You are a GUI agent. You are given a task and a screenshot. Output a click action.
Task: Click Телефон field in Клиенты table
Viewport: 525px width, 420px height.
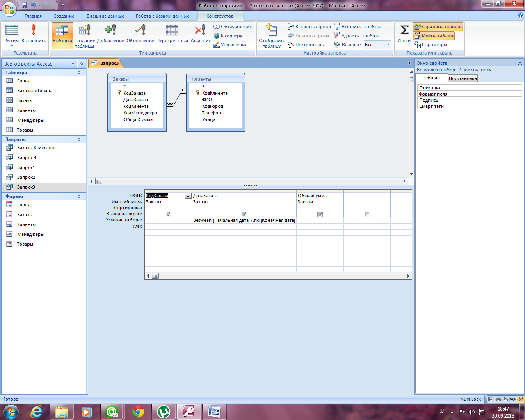(211, 113)
